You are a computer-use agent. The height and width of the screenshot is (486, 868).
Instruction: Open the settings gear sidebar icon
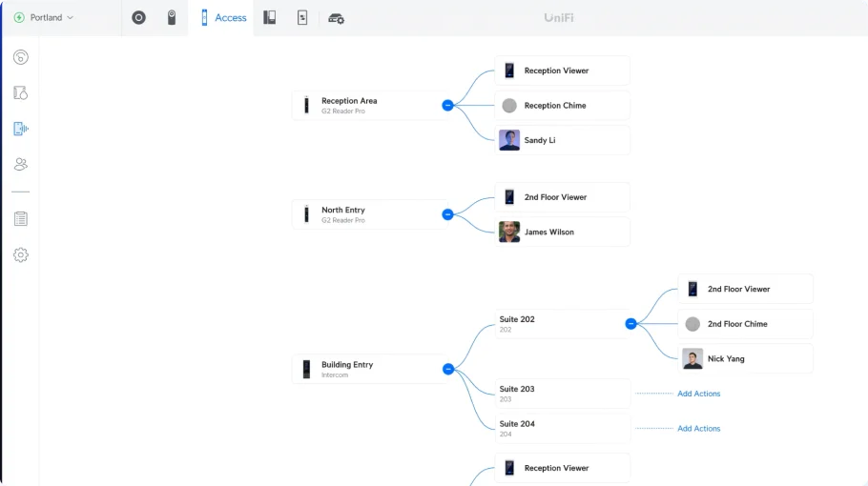pyautogui.click(x=20, y=254)
